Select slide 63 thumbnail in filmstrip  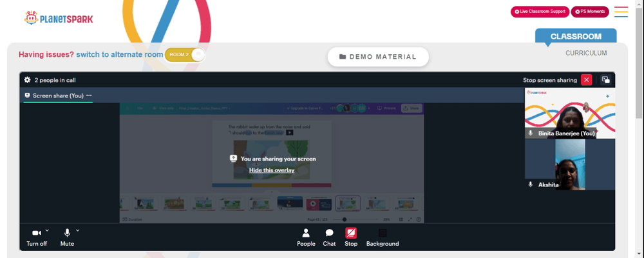(x=348, y=203)
